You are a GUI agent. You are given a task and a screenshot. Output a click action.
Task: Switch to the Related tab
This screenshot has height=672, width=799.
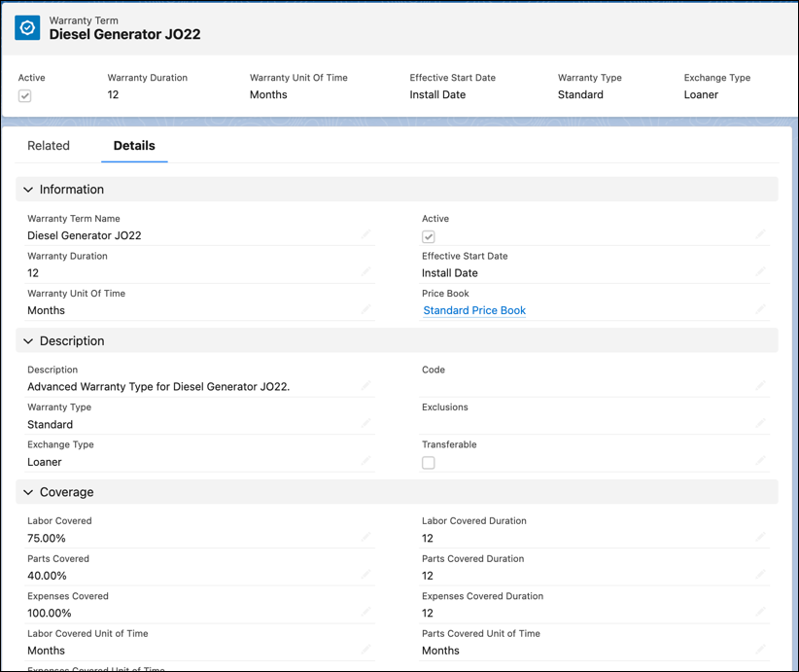click(49, 145)
